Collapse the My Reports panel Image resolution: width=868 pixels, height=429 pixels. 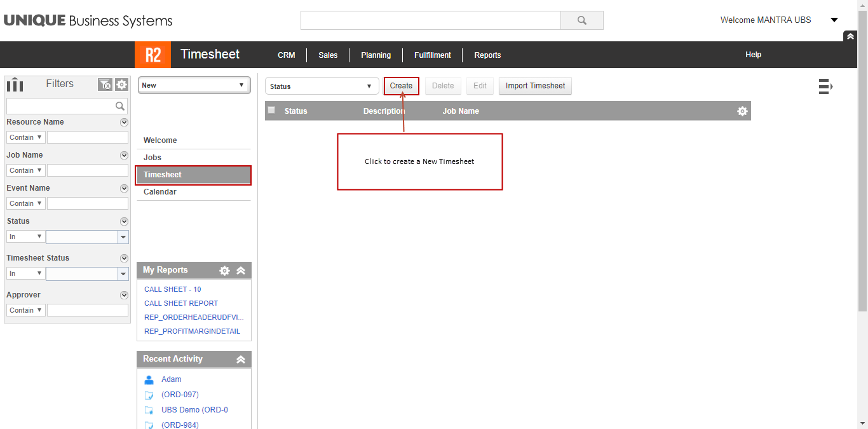[x=241, y=271]
